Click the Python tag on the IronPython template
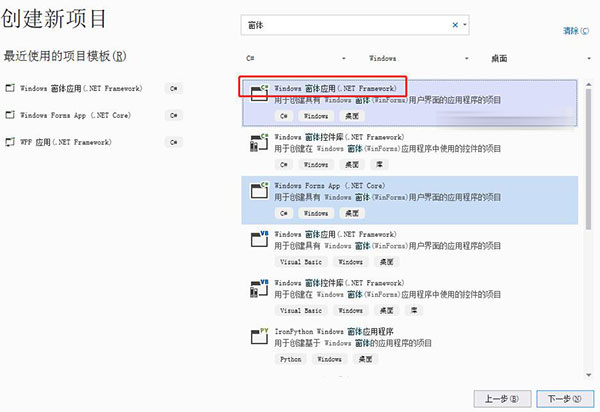600x412 pixels. (x=290, y=359)
